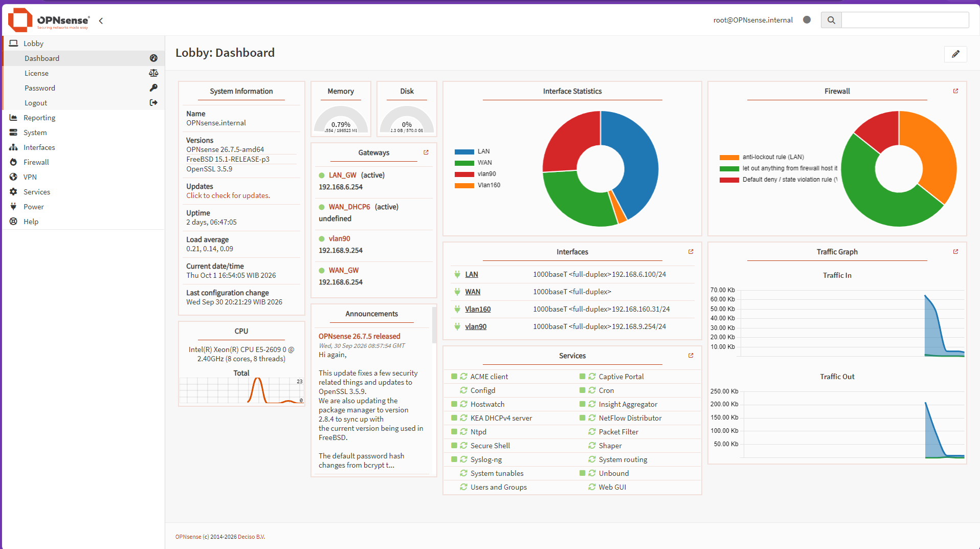Stop the Ntpd service square button

454,432
